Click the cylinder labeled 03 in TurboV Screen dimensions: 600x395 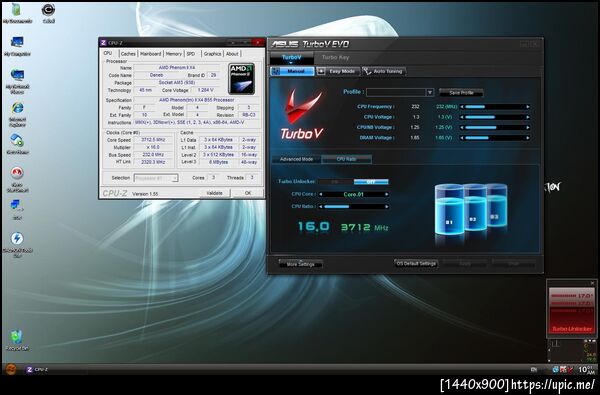pyautogui.click(x=497, y=206)
